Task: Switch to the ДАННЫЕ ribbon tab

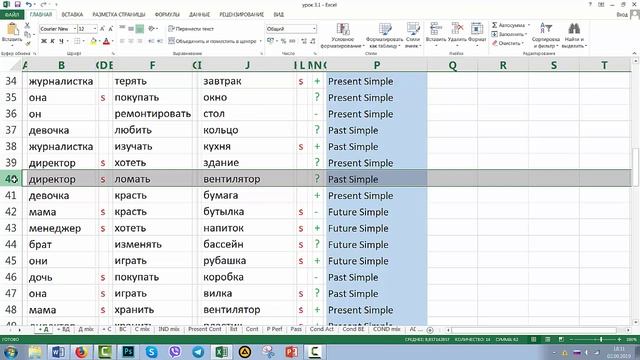Action: [200, 15]
